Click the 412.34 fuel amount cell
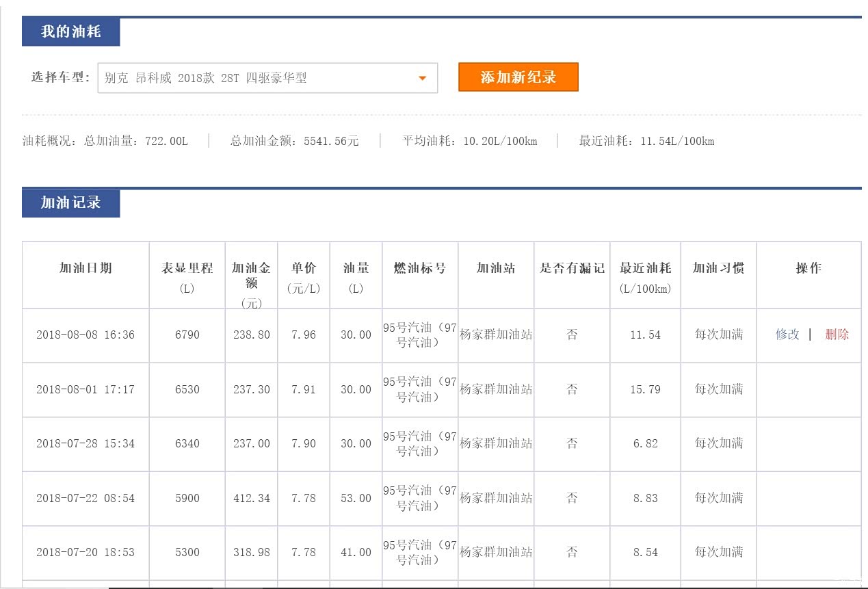Viewport: 868px width, 589px height. click(251, 498)
